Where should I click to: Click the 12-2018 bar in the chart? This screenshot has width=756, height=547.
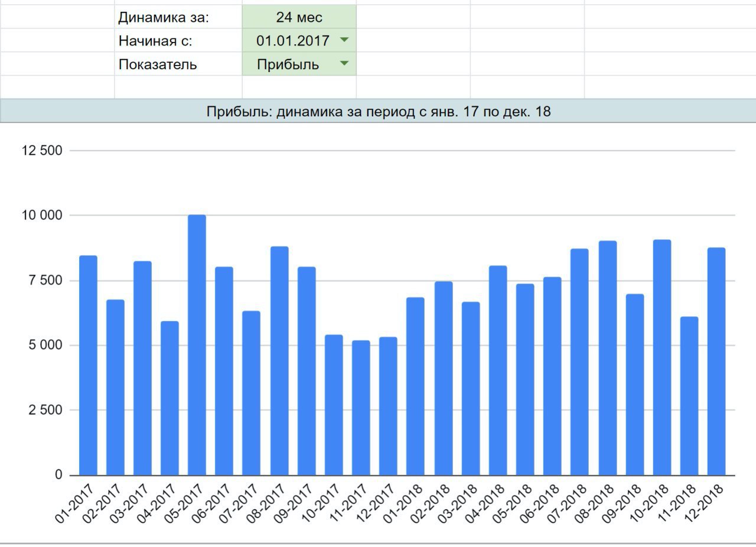pyautogui.click(x=716, y=362)
